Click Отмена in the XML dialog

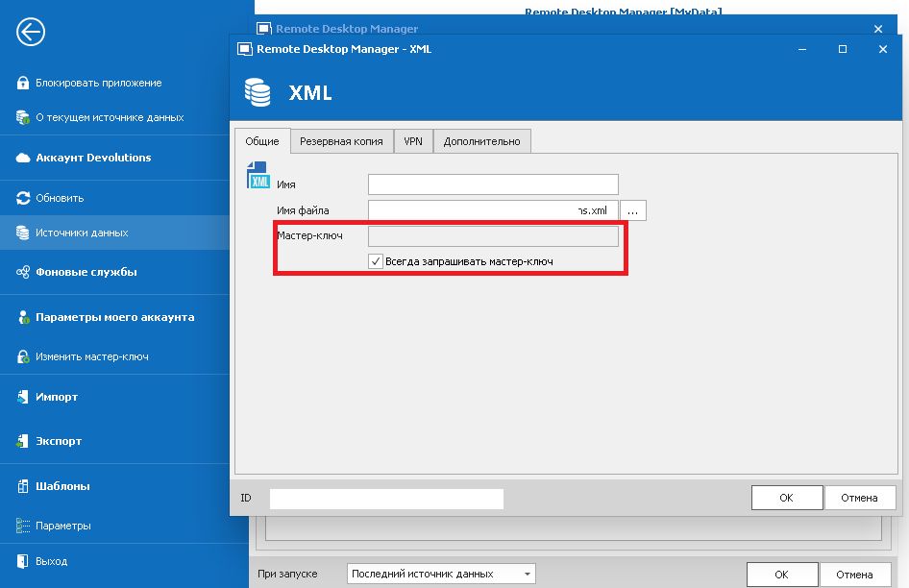pyautogui.click(x=860, y=498)
